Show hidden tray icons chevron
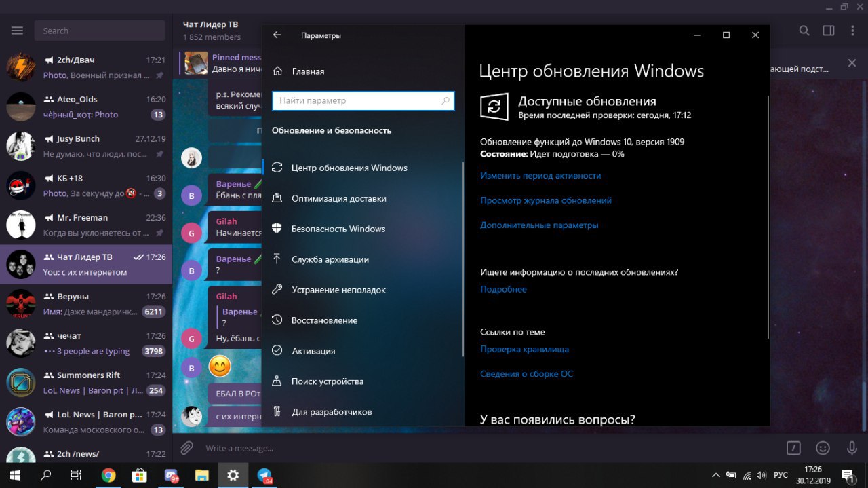 coord(716,475)
